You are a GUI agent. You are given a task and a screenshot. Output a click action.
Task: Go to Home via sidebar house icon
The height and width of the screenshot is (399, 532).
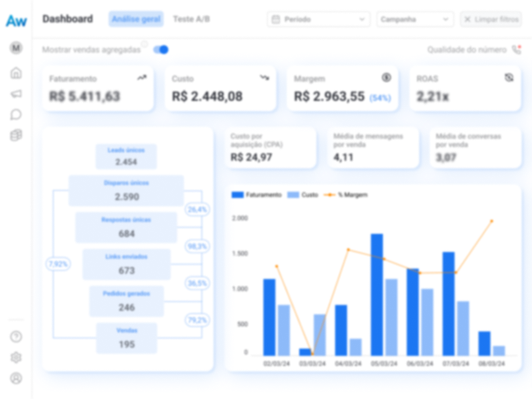tap(16, 73)
